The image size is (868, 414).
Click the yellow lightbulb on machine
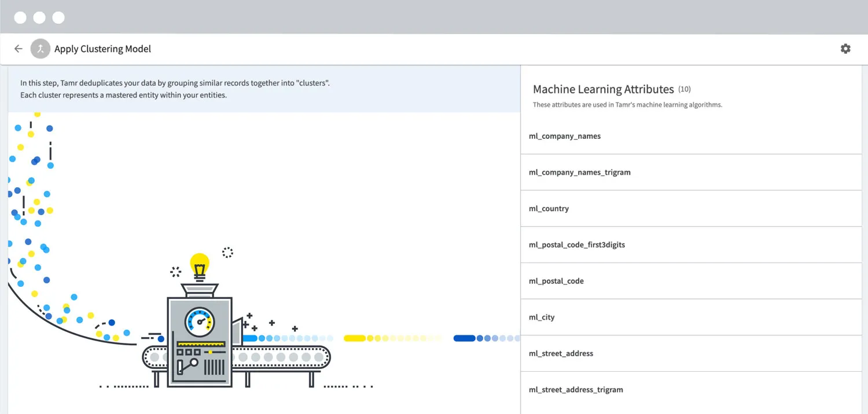click(200, 267)
